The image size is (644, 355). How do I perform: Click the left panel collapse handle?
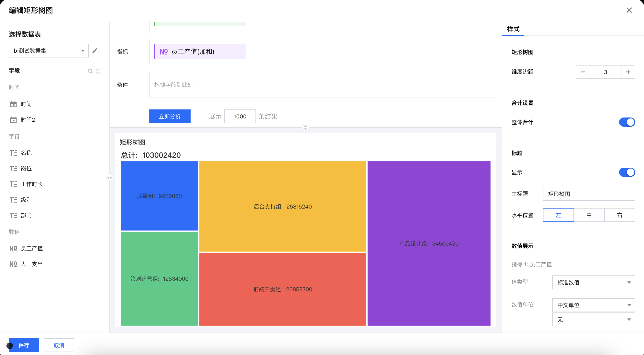point(110,178)
